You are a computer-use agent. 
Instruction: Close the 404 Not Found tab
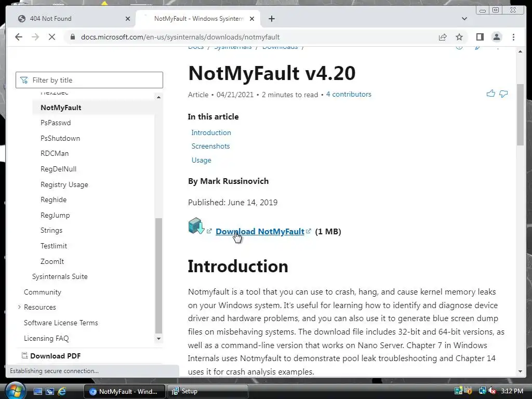[128, 19]
